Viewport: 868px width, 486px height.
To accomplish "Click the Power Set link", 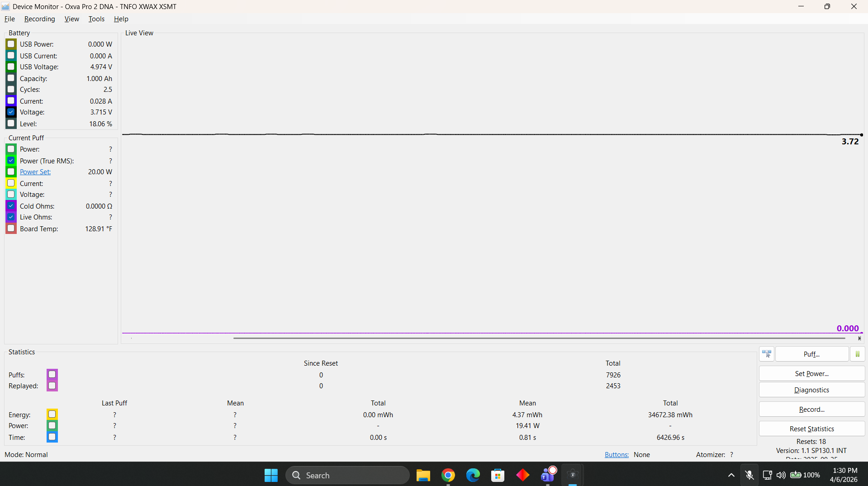I will [35, 172].
